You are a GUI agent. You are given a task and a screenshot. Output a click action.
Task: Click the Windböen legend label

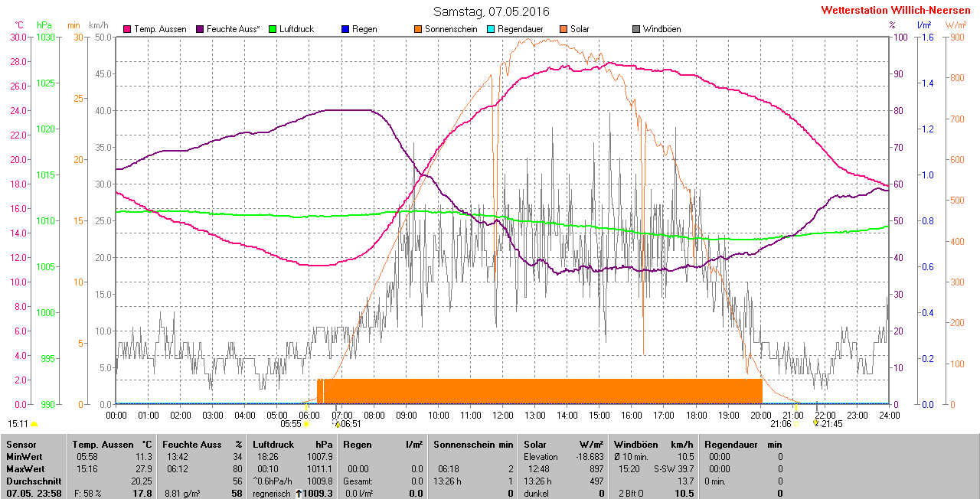pyautogui.click(x=661, y=29)
